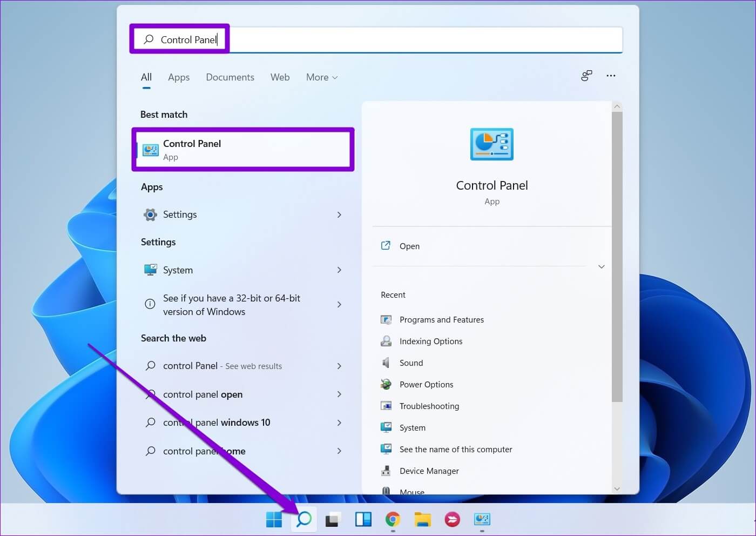Open the Widgets icon in the taskbar
The image size is (756, 536).
(x=363, y=519)
